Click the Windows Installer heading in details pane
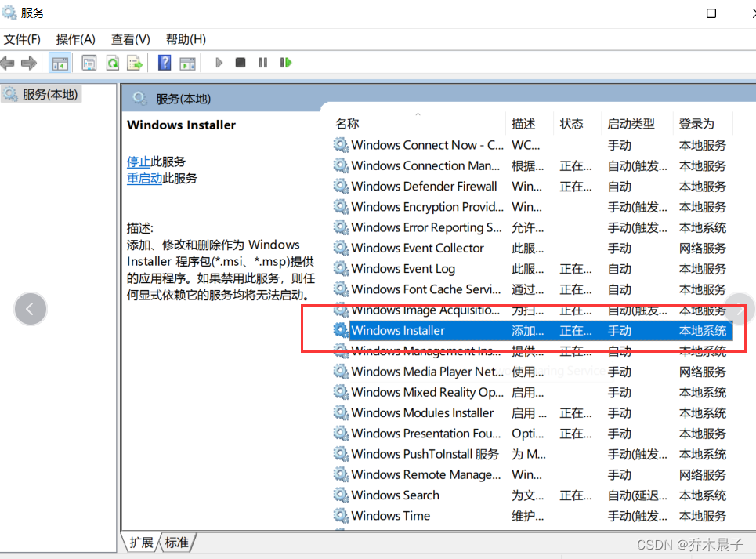This screenshot has width=756, height=559. pyautogui.click(x=181, y=125)
